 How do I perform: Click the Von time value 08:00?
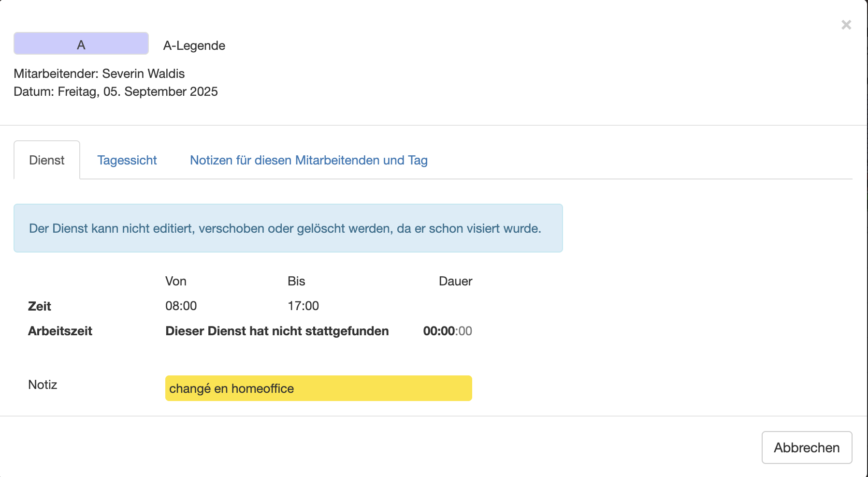coord(181,306)
